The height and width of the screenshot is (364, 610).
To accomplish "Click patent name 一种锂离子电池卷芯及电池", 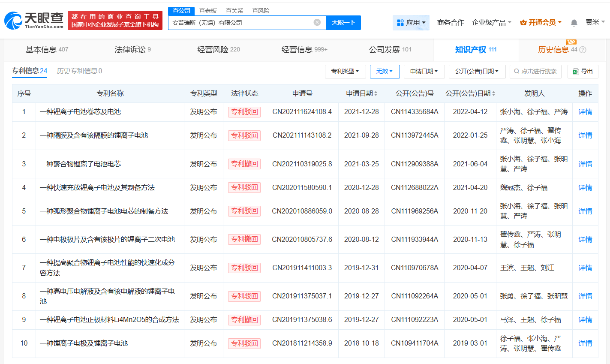I will [x=81, y=112].
